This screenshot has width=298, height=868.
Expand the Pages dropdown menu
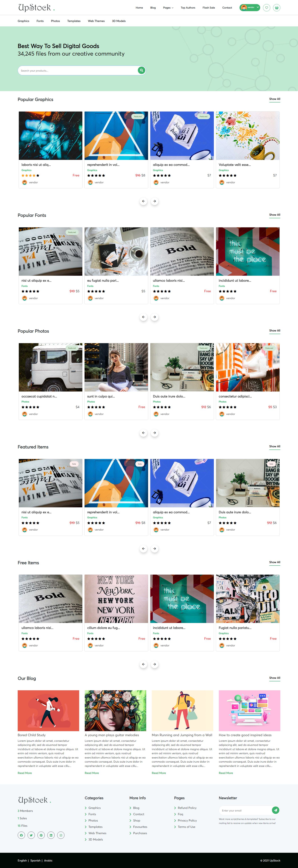(168, 8)
